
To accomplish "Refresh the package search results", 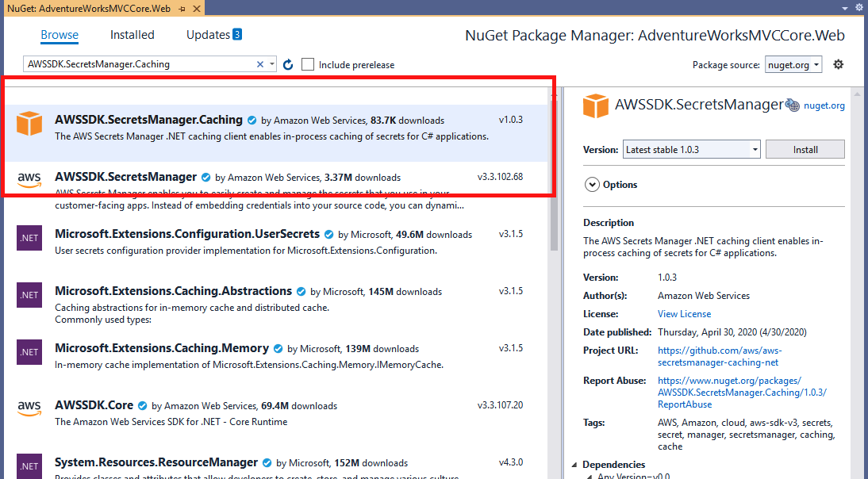I will (x=287, y=64).
